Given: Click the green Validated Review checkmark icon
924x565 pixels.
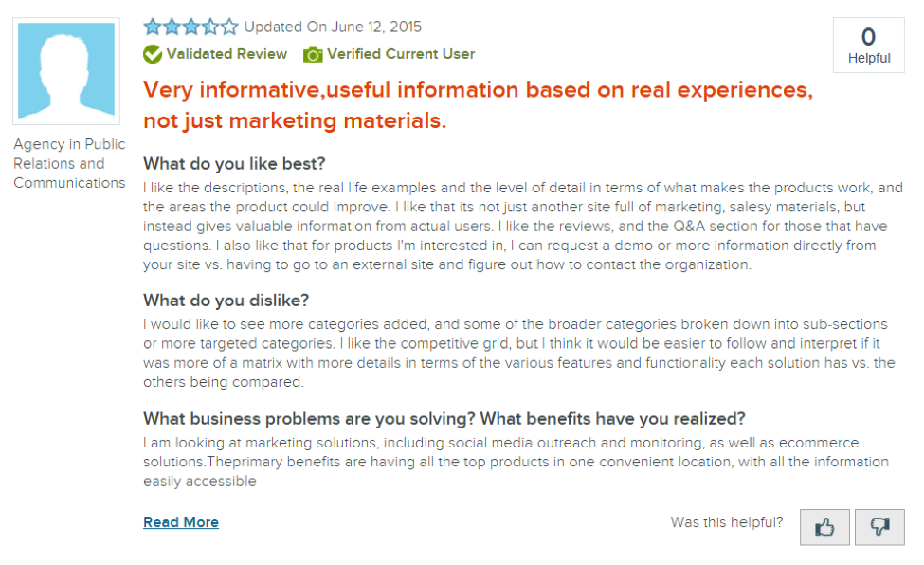Looking at the screenshot, I should click(153, 54).
